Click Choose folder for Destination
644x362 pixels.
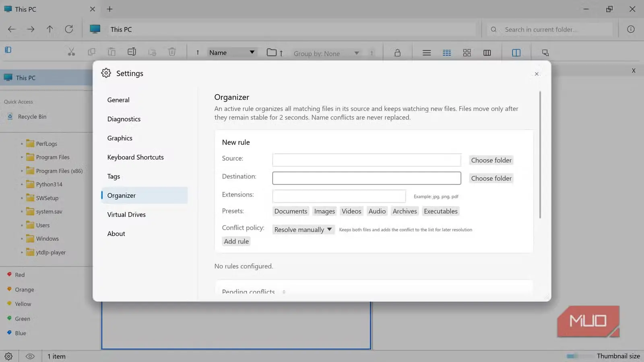[x=491, y=178]
